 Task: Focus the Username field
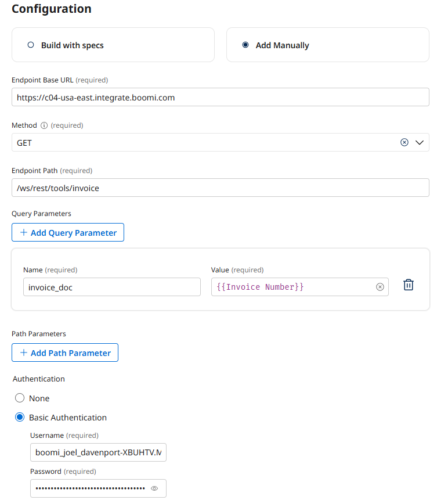(98, 452)
